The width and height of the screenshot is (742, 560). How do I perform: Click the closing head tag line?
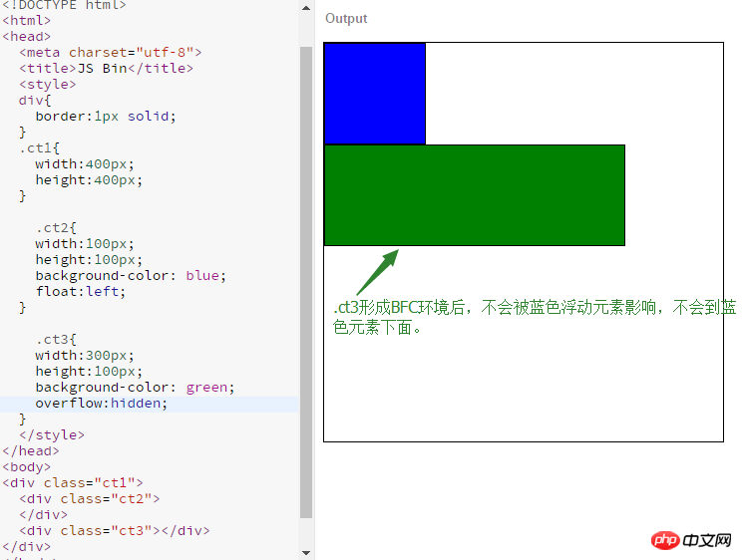coord(31,451)
